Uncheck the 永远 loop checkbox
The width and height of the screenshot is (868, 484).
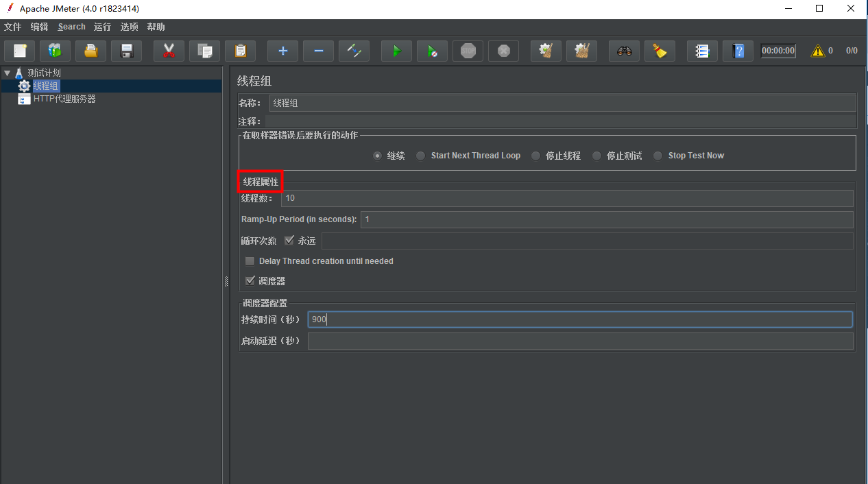coord(289,241)
